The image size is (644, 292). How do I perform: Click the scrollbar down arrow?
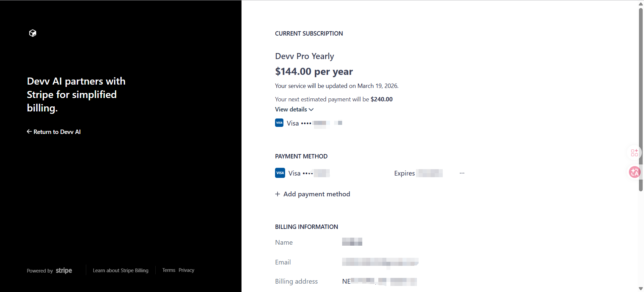641,289
